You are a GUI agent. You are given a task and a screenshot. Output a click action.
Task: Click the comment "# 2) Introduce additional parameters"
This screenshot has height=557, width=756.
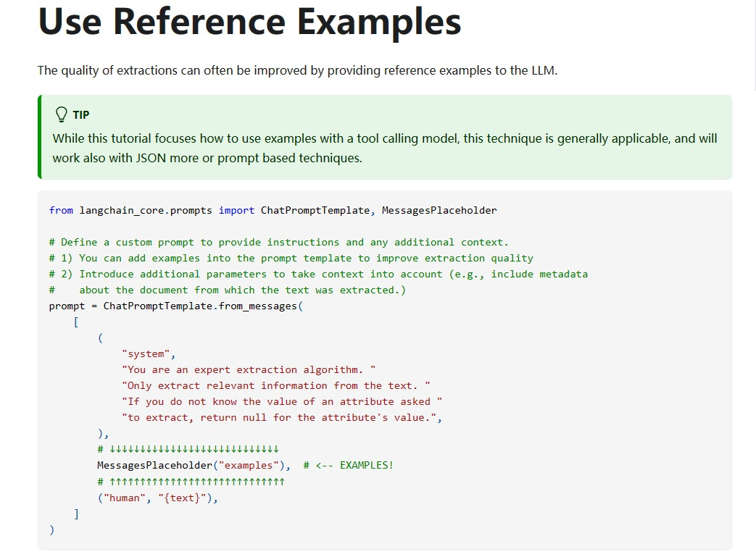[319, 274]
